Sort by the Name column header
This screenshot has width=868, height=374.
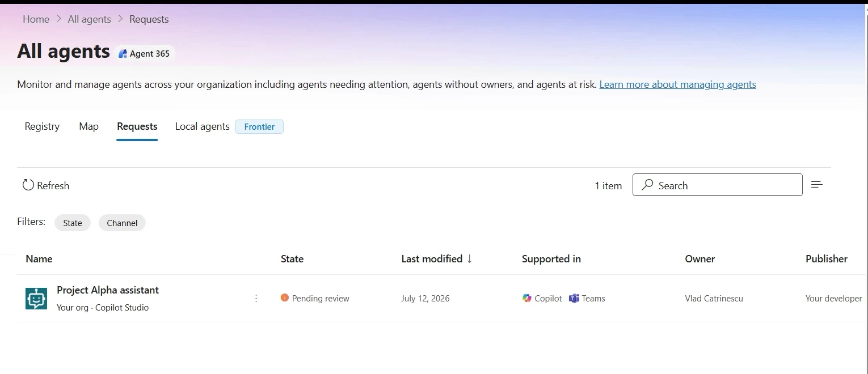[x=39, y=258]
